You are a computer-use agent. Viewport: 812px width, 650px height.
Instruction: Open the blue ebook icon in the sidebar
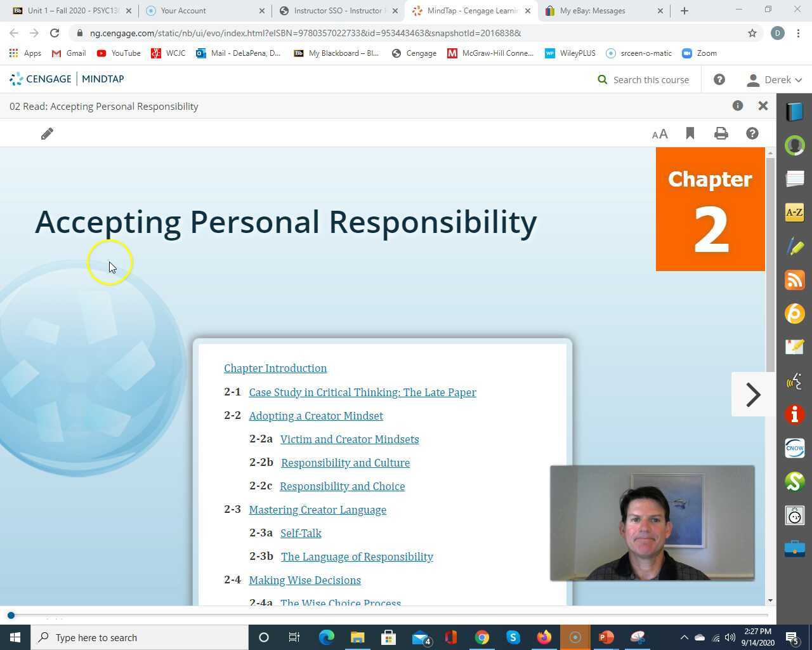pyautogui.click(x=794, y=112)
